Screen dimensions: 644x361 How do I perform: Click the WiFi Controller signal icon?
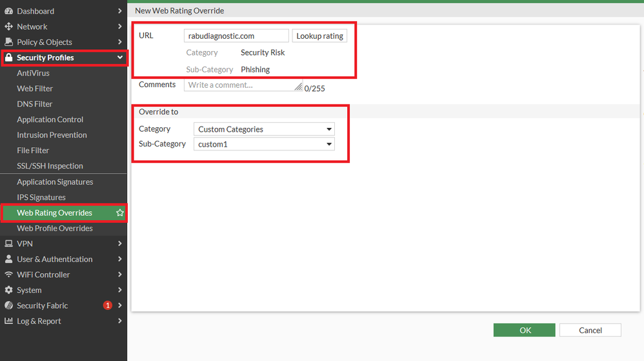(8, 274)
